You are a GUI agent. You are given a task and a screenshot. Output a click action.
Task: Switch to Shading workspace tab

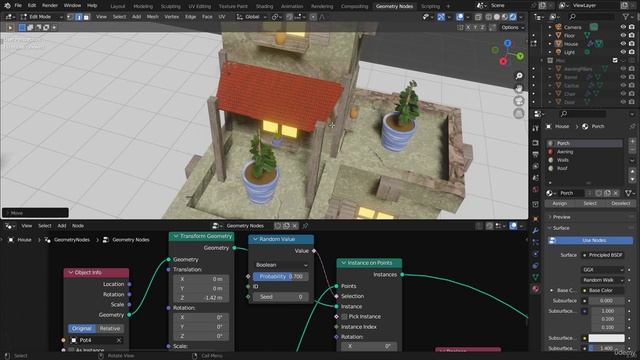click(x=264, y=6)
